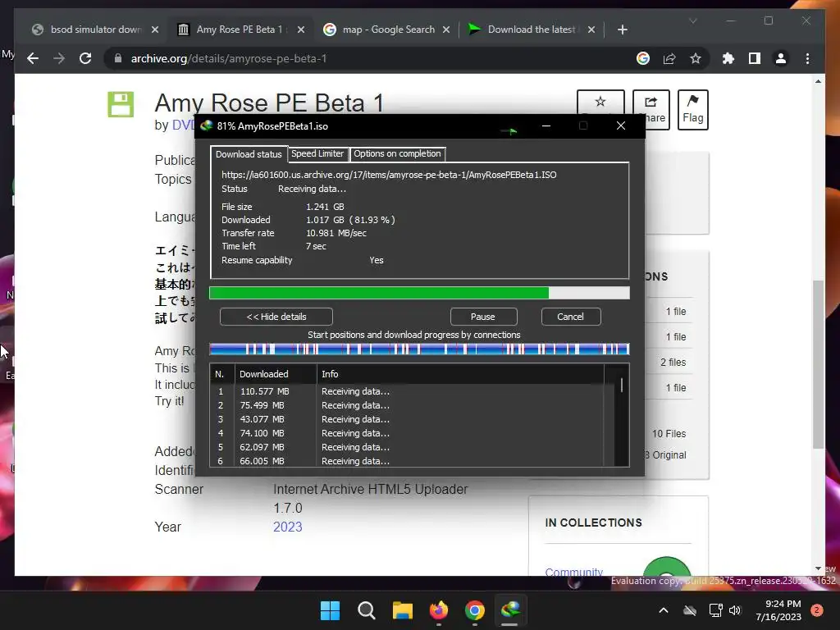The image size is (840, 630).
Task: Click the Favorite star button on archive page
Action: 600,103
